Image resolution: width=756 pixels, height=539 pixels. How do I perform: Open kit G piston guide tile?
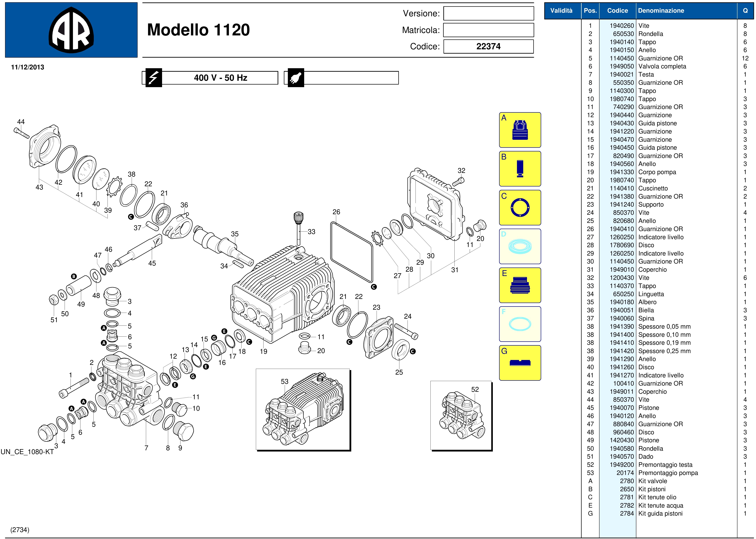pyautogui.click(x=520, y=363)
